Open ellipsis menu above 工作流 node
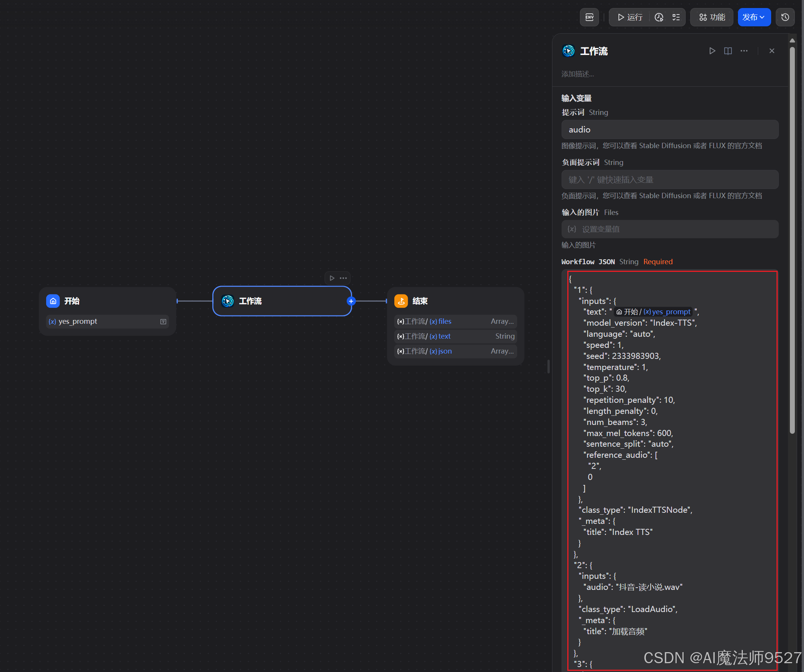Screen dimensions: 804x672 344,278
